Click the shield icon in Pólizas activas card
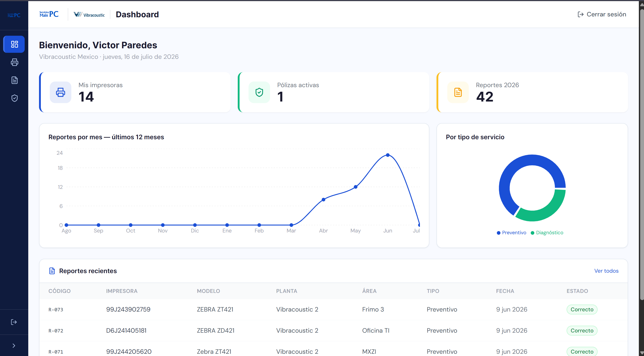The width and height of the screenshot is (644, 356). pyautogui.click(x=259, y=92)
